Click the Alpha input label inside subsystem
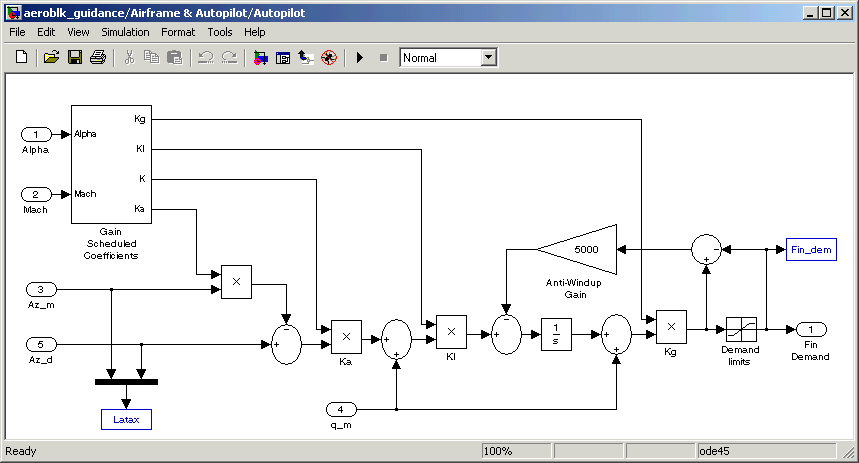859x463 pixels. (x=85, y=134)
